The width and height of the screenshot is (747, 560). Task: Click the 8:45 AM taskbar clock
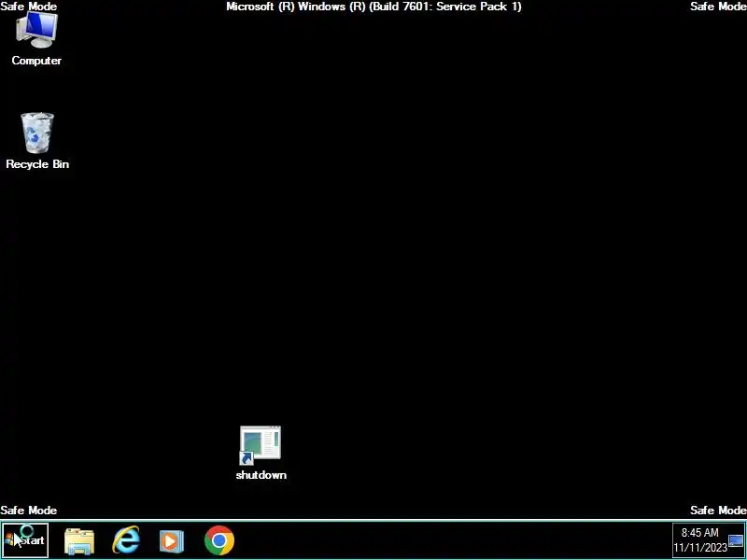[x=699, y=533]
